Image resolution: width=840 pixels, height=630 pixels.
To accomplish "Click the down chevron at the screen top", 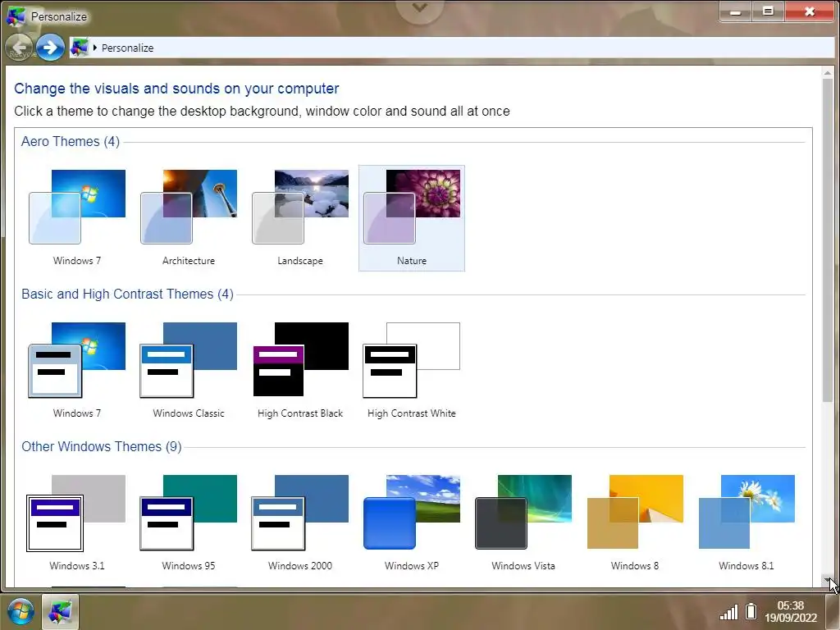I will click(420, 8).
